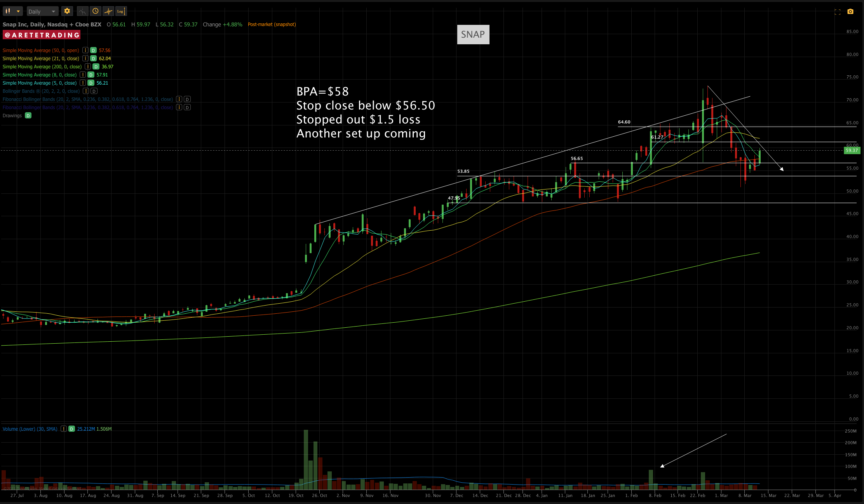The image size is (864, 504).
Task: Open options menu for SMA 200 close
Action: click(88, 67)
